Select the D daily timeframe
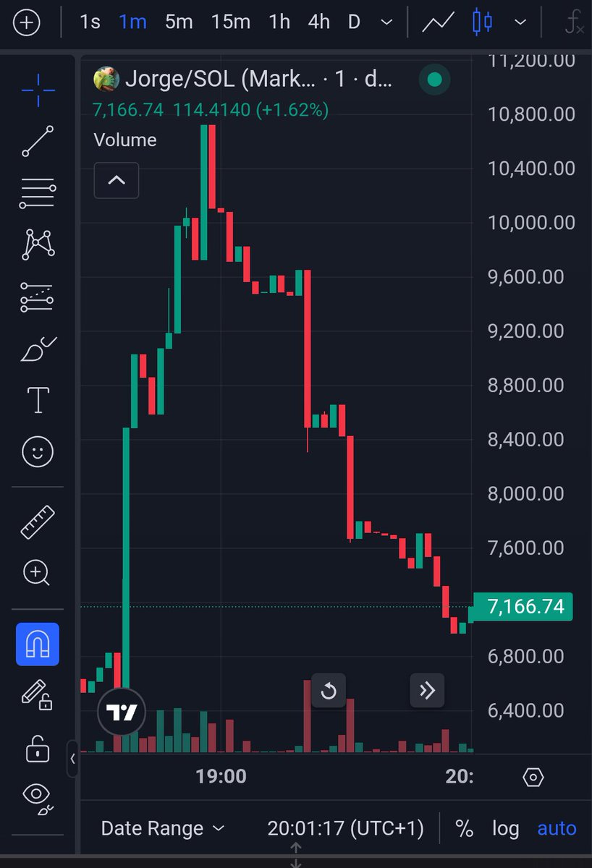 354,22
